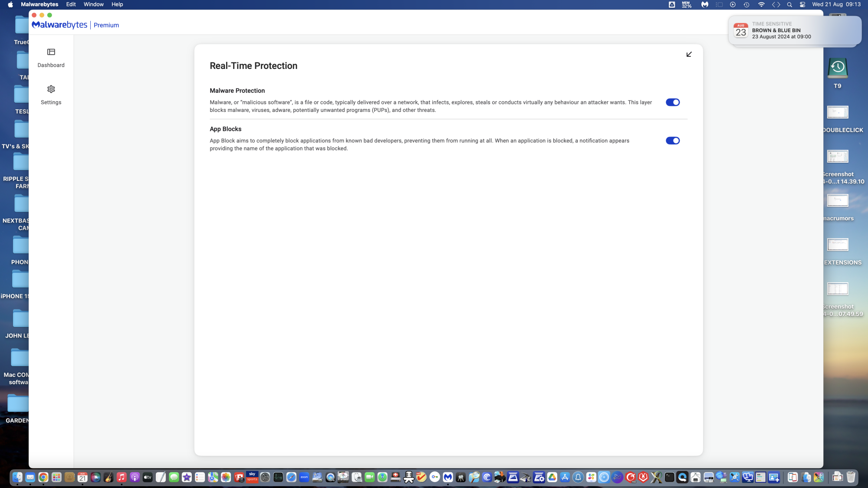Viewport: 868px width, 488px height.
Task: Open Spotlight search icon
Action: coord(789,4)
